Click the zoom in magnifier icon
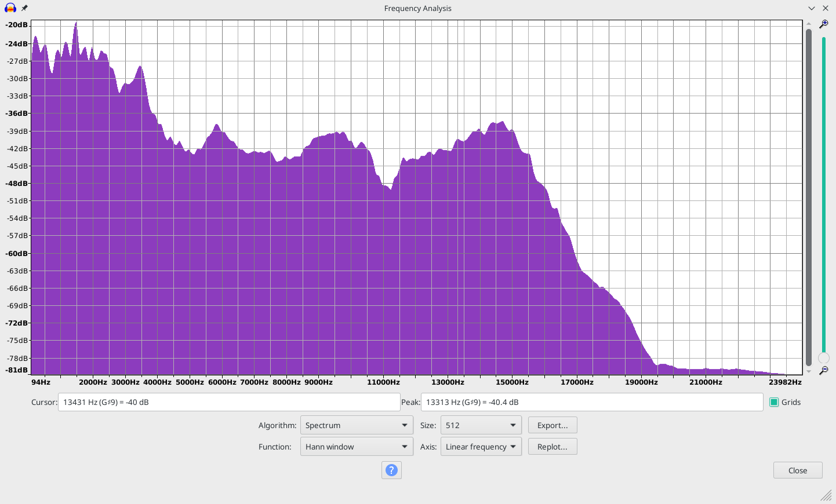 823,24
